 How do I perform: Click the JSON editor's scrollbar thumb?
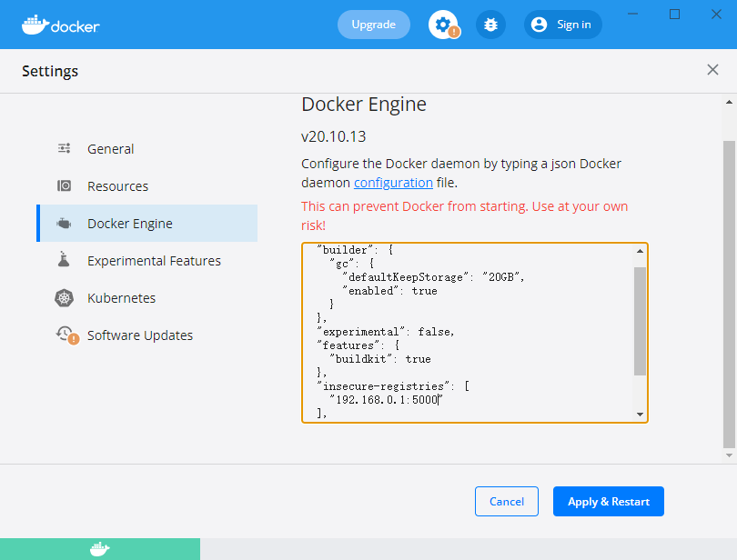(640, 321)
